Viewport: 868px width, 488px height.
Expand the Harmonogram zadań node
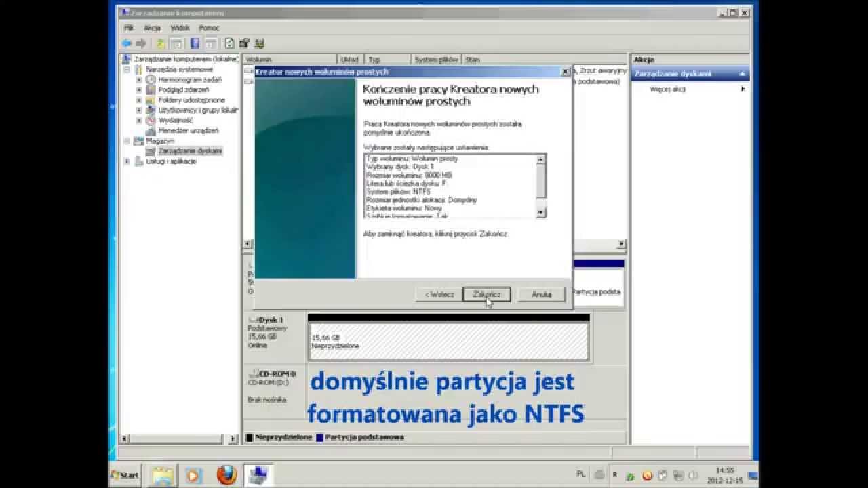tap(139, 79)
